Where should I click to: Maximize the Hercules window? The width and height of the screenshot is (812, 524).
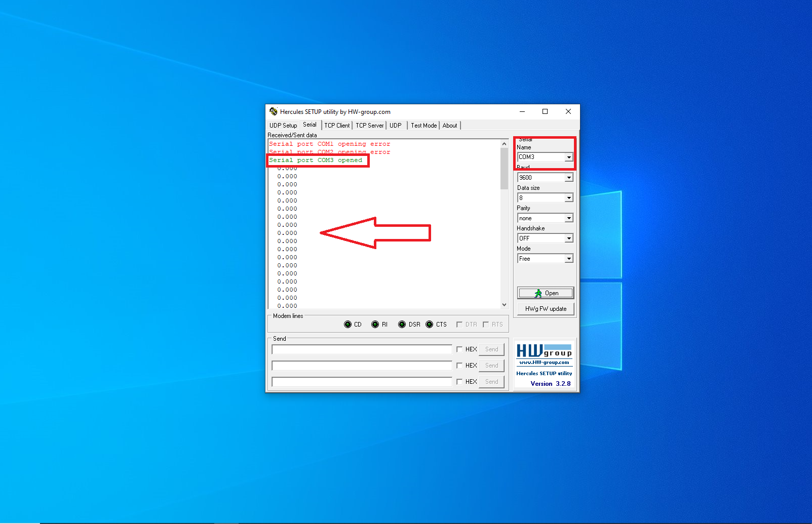click(x=545, y=112)
